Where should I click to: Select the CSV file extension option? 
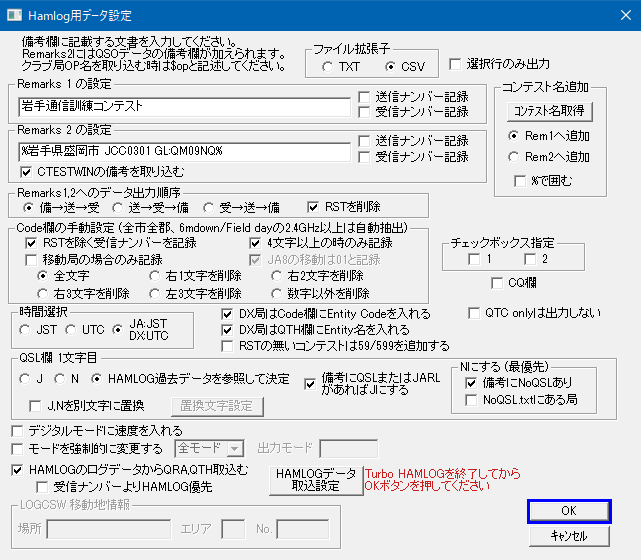click(x=391, y=66)
